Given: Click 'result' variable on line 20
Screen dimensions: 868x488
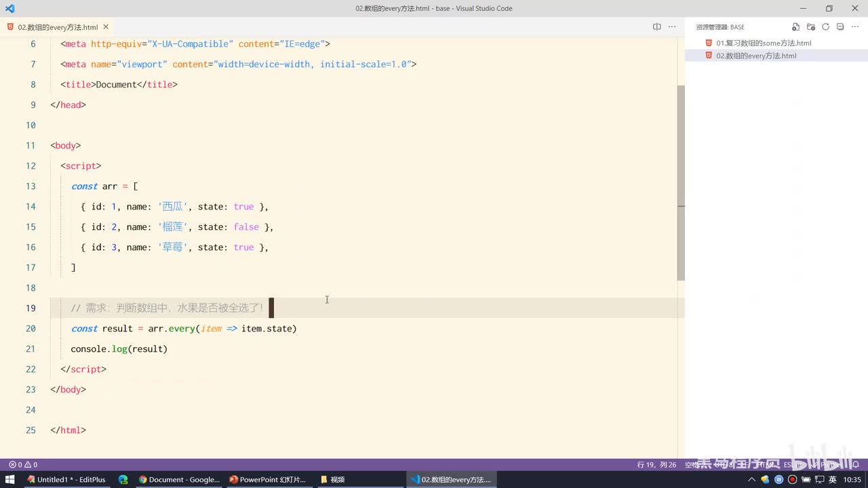Looking at the screenshot, I should 117,329.
